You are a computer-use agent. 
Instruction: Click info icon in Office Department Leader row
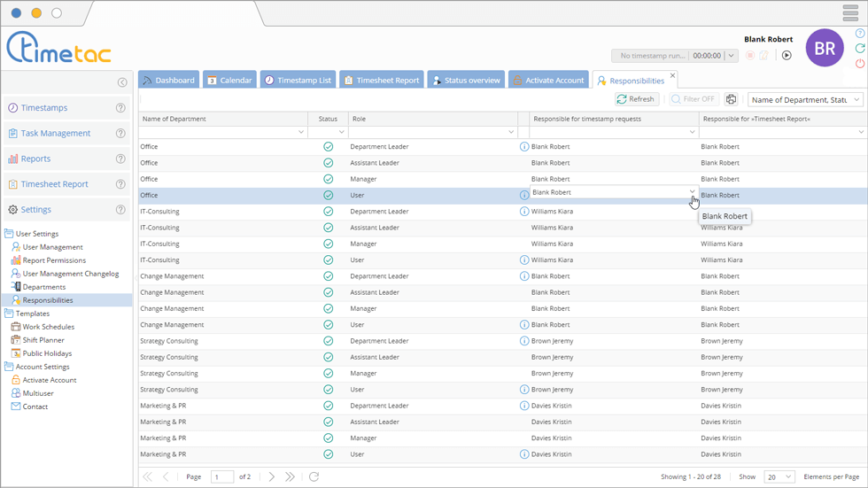pyautogui.click(x=524, y=147)
